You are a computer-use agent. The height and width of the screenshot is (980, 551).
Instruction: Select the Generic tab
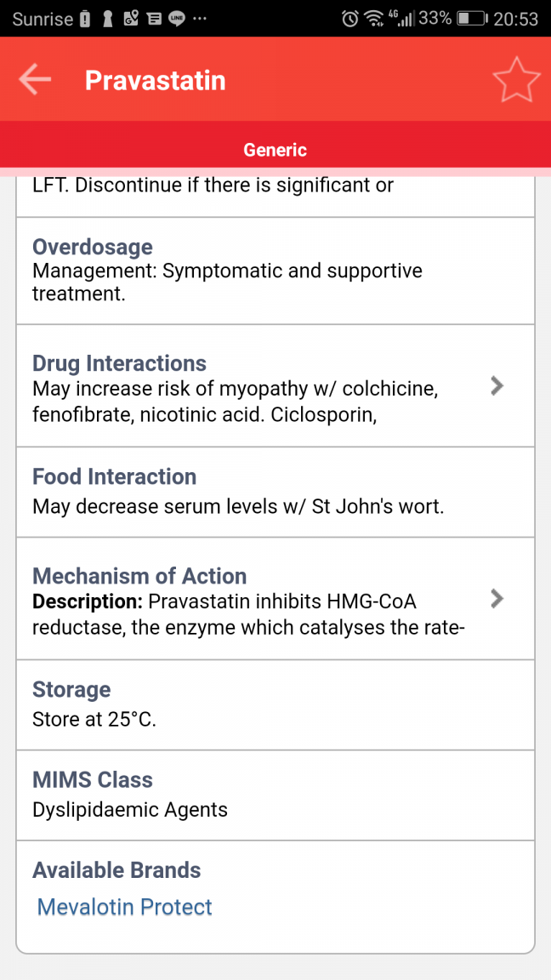pos(275,150)
